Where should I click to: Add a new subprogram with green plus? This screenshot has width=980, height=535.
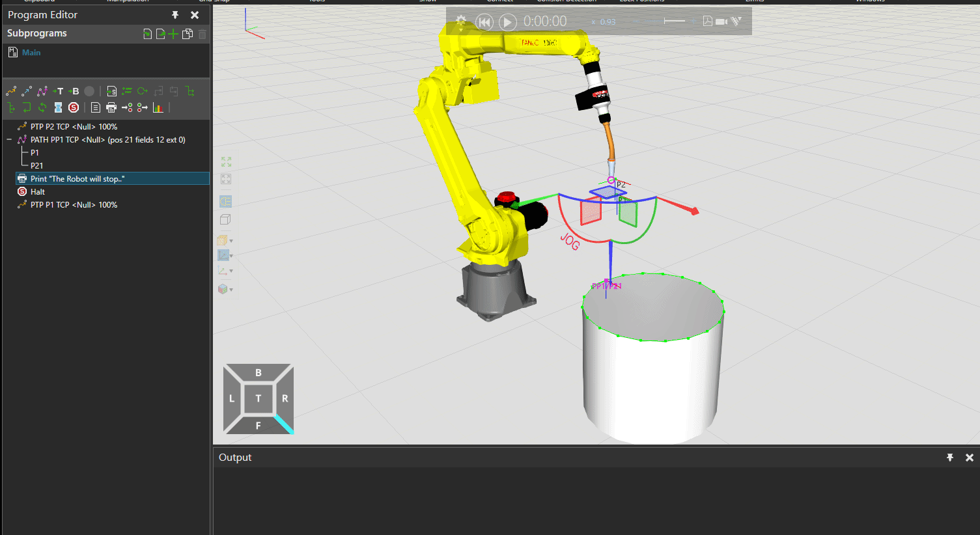(173, 34)
